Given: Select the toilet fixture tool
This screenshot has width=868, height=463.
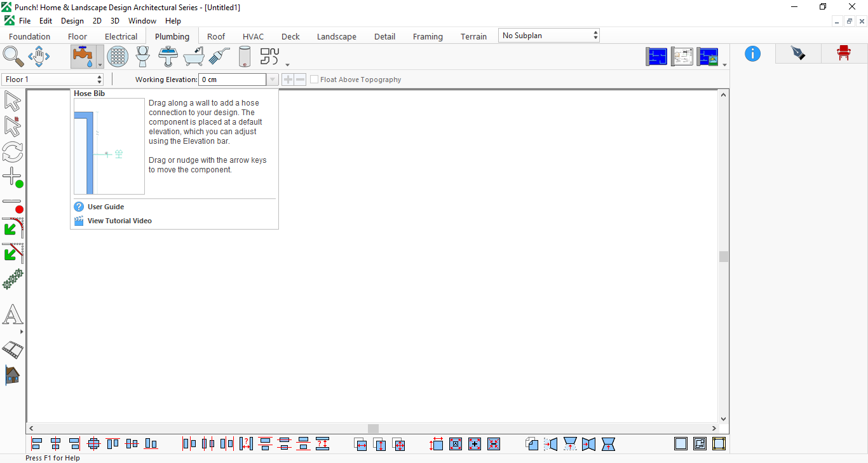Looking at the screenshot, I should pos(142,56).
